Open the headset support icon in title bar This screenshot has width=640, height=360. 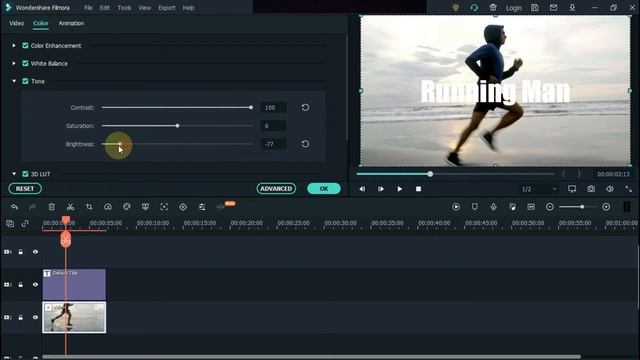(474, 7)
